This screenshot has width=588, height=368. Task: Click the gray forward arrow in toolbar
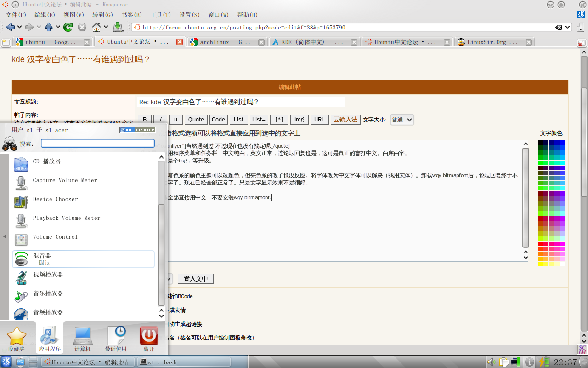point(29,27)
